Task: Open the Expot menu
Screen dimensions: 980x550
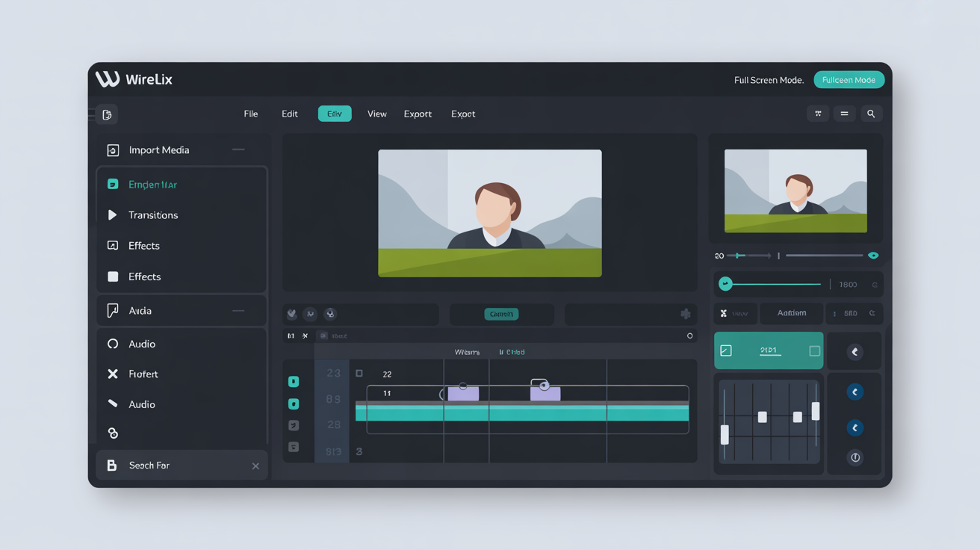Action: [x=463, y=114]
